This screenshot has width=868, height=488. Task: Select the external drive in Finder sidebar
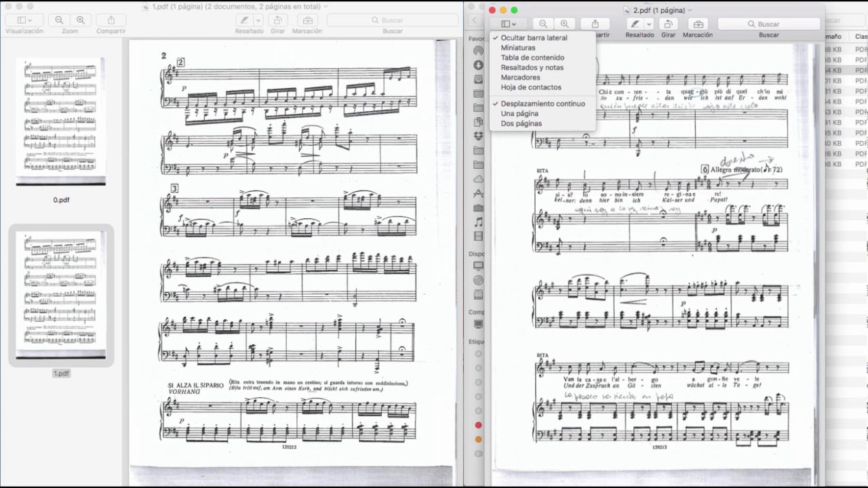pos(479,294)
